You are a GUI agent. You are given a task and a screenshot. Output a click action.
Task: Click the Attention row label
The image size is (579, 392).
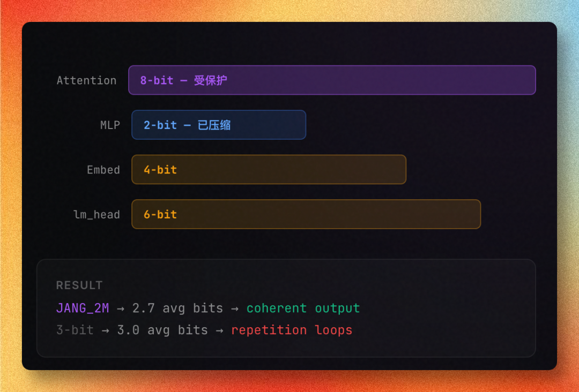pyautogui.click(x=86, y=80)
